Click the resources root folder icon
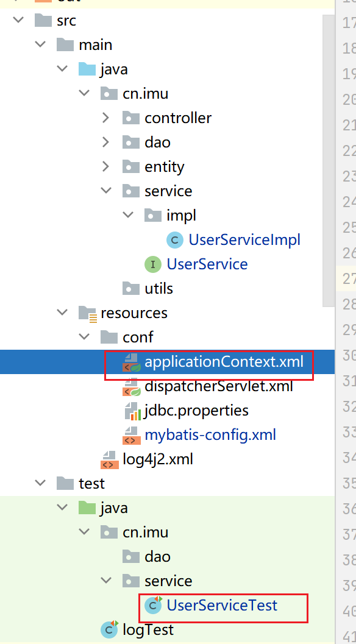Viewport: 356px width, 644px height. (88, 313)
